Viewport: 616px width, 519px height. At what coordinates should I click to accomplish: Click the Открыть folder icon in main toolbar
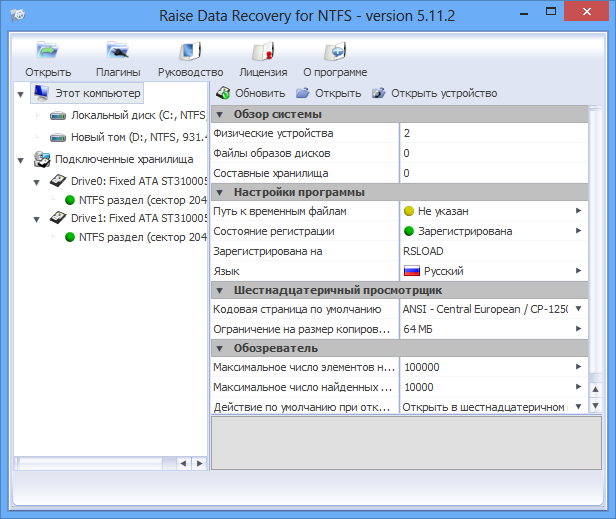[48, 50]
